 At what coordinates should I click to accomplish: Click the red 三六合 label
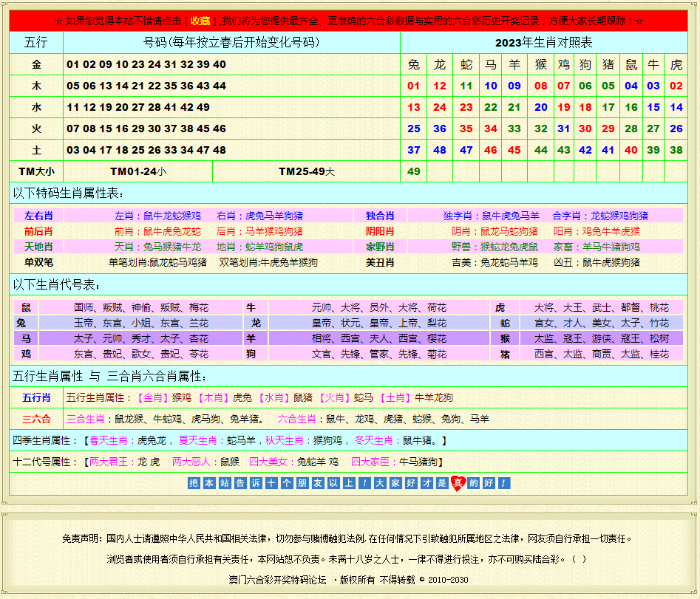point(36,419)
